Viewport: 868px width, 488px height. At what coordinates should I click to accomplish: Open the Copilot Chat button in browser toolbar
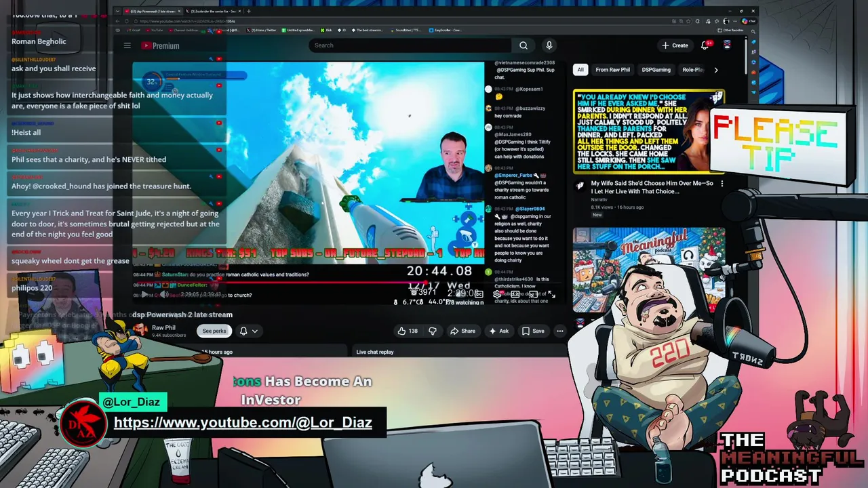coord(748,21)
